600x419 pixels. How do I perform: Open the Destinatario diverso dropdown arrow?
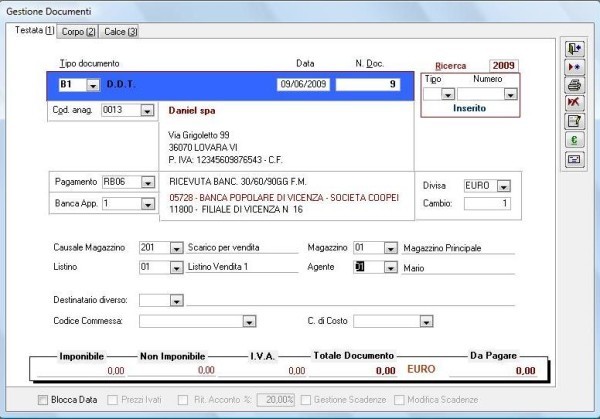[176, 301]
